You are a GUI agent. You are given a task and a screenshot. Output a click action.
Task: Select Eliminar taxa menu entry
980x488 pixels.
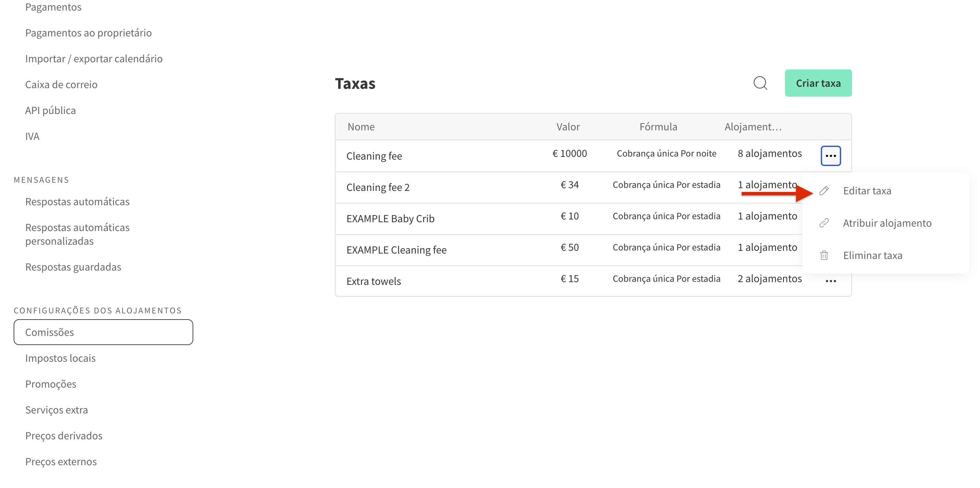[x=872, y=255]
